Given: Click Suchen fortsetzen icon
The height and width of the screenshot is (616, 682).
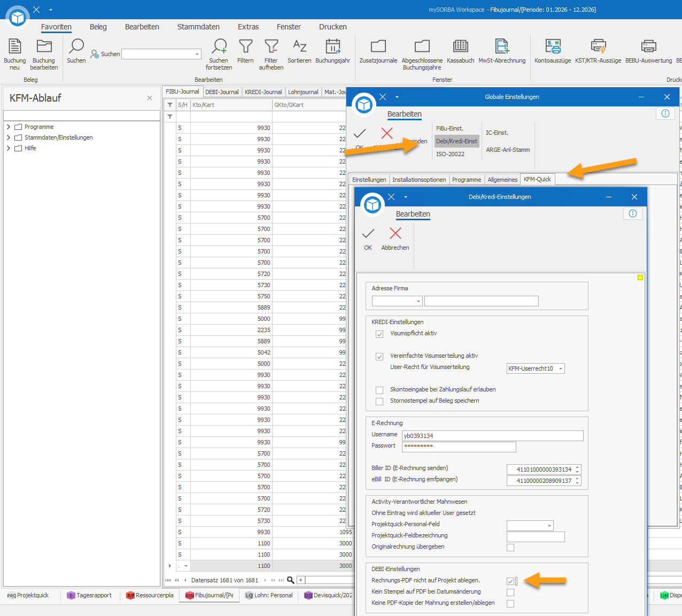Looking at the screenshot, I should point(219,47).
